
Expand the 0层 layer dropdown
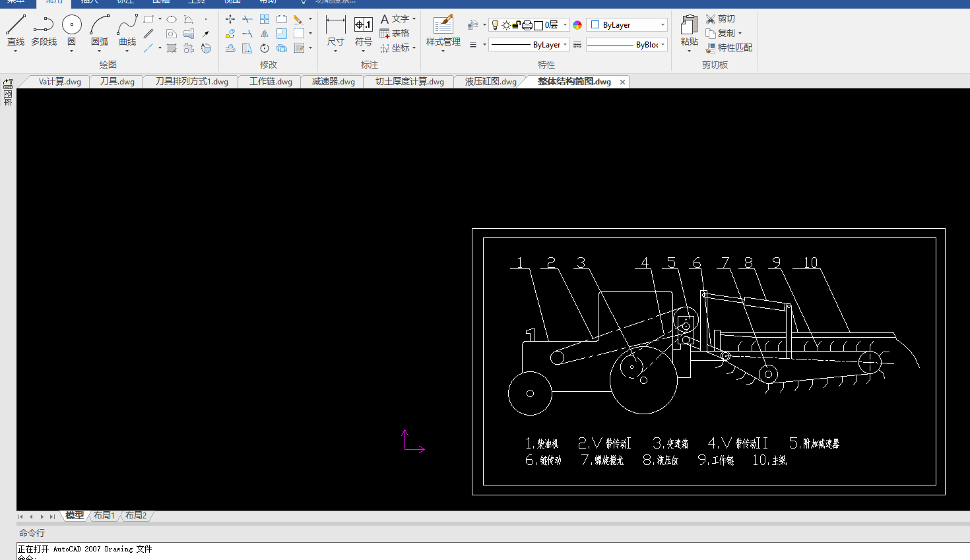(x=565, y=25)
